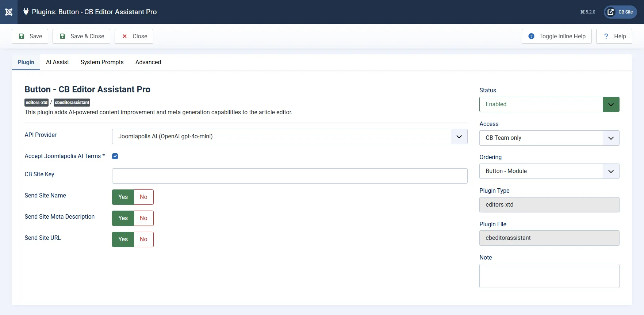Click the cbeditorassistant badge under title
This screenshot has width=644, height=315.
(x=72, y=103)
